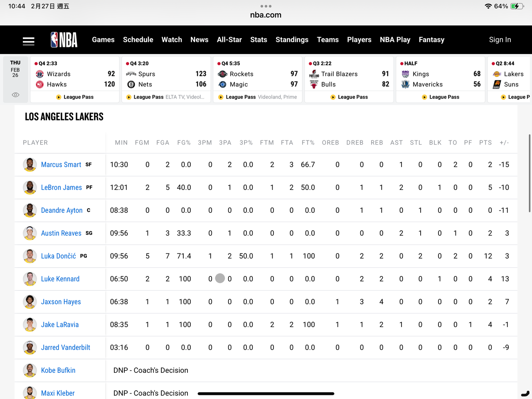The image size is (532, 399).
Task: Click the REB column header
Action: tap(377, 143)
